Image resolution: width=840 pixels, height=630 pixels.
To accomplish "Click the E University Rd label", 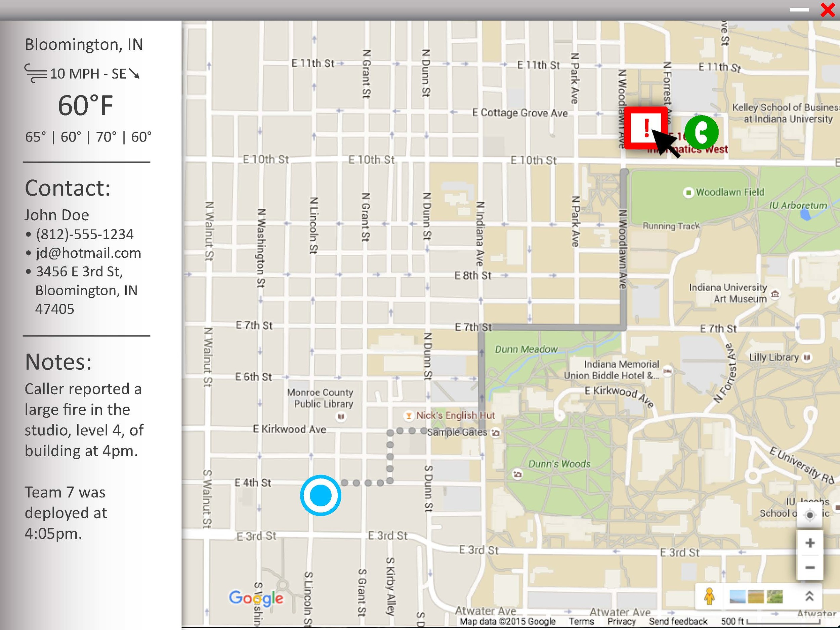I will click(801, 466).
